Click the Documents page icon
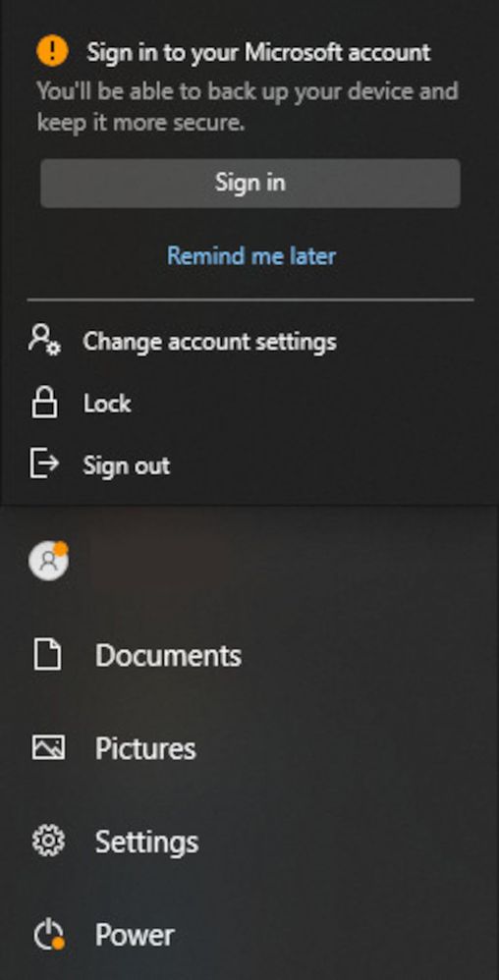Image resolution: width=499 pixels, height=980 pixels. (x=47, y=655)
